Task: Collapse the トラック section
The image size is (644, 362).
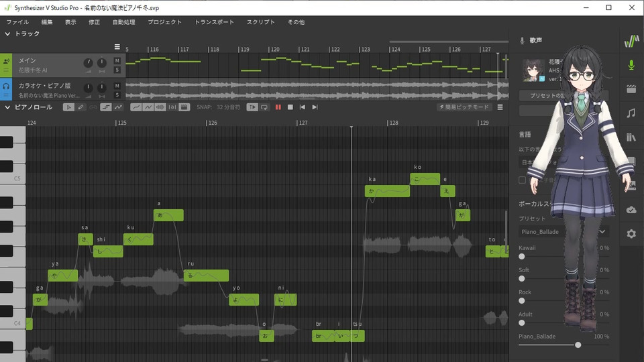Action: pyautogui.click(x=7, y=34)
